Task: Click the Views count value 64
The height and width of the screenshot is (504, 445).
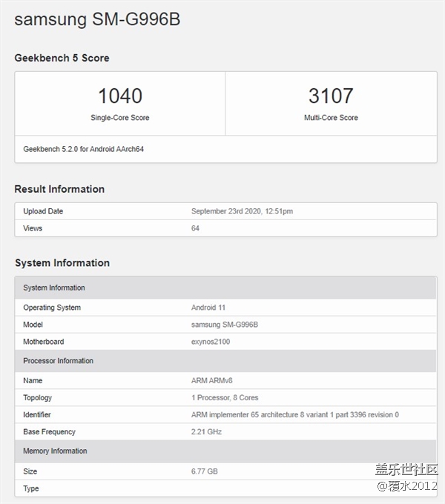Action: (x=195, y=228)
